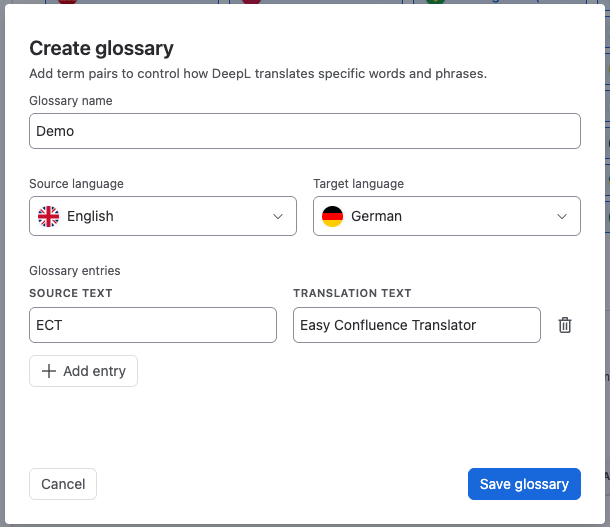Add entry to the glossary
The width and height of the screenshot is (610, 527).
[83, 371]
